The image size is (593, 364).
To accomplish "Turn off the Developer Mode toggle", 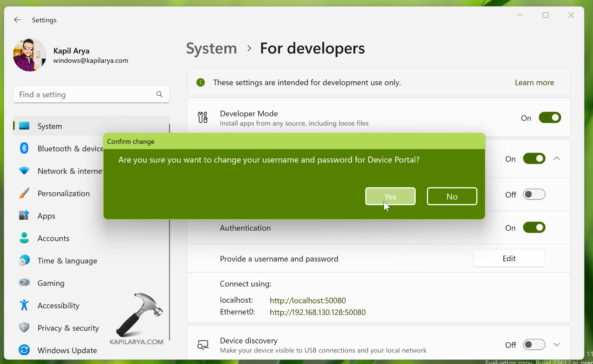I will coord(549,118).
